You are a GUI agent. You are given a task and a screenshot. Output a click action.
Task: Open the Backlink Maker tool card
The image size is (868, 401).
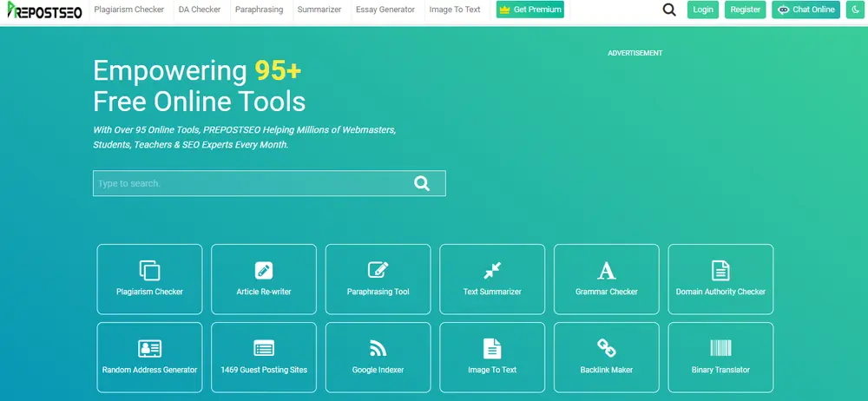[x=606, y=356]
